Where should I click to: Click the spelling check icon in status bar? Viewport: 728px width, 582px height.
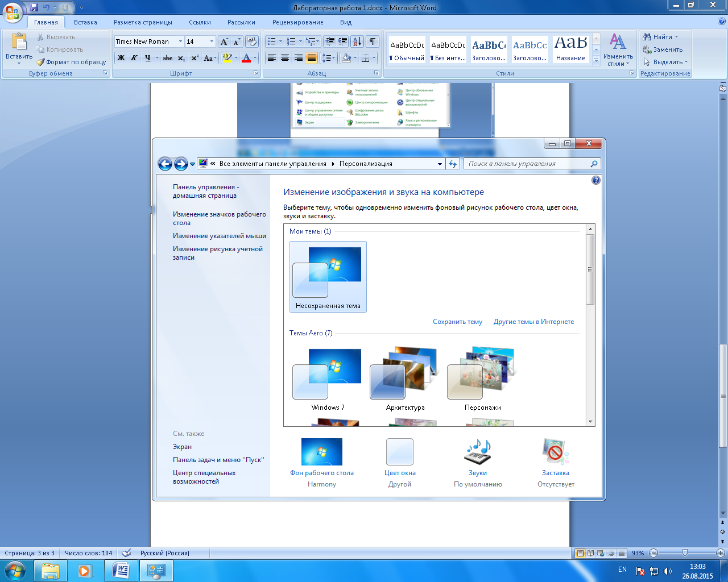tap(126, 553)
